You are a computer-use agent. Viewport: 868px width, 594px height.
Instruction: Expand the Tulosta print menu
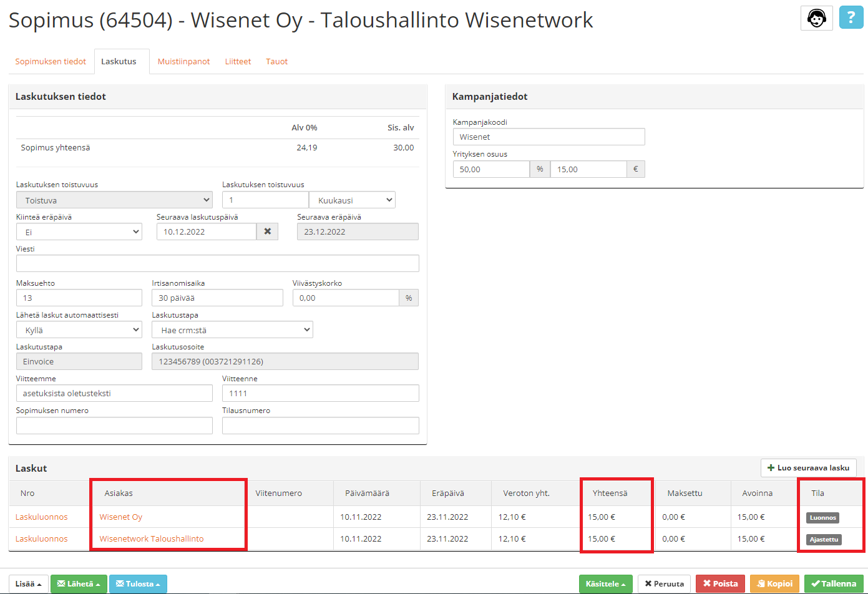tap(138, 584)
